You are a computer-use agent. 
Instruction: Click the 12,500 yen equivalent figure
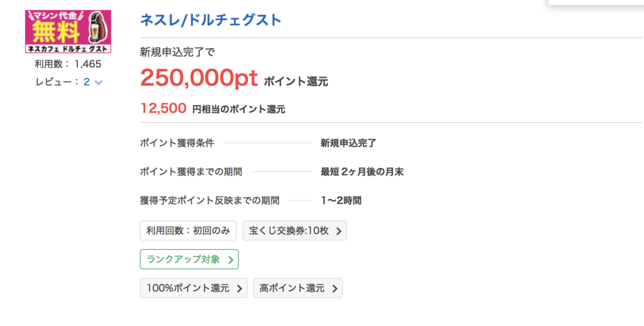[164, 108]
